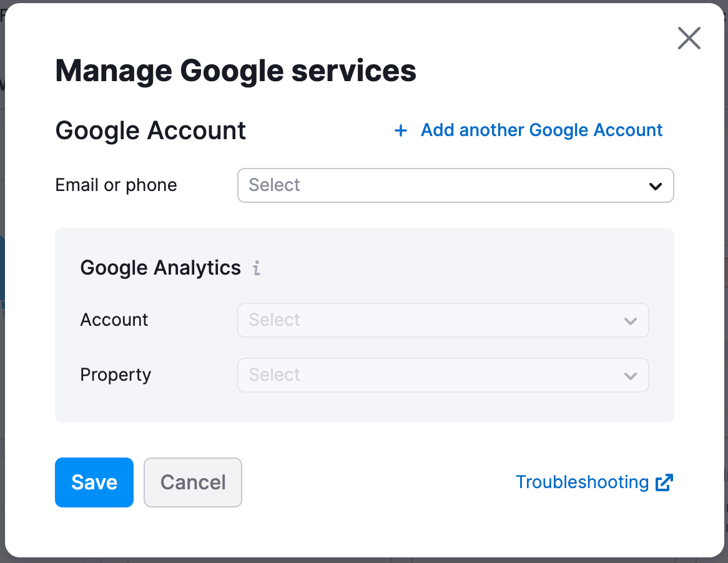
Task: Click the Google Analytics section heading
Action: (160, 268)
